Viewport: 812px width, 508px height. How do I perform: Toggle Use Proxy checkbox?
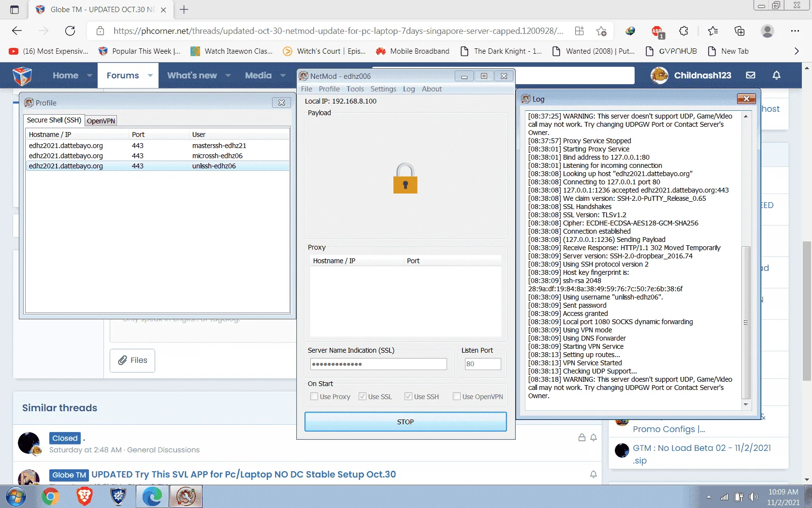click(x=314, y=396)
